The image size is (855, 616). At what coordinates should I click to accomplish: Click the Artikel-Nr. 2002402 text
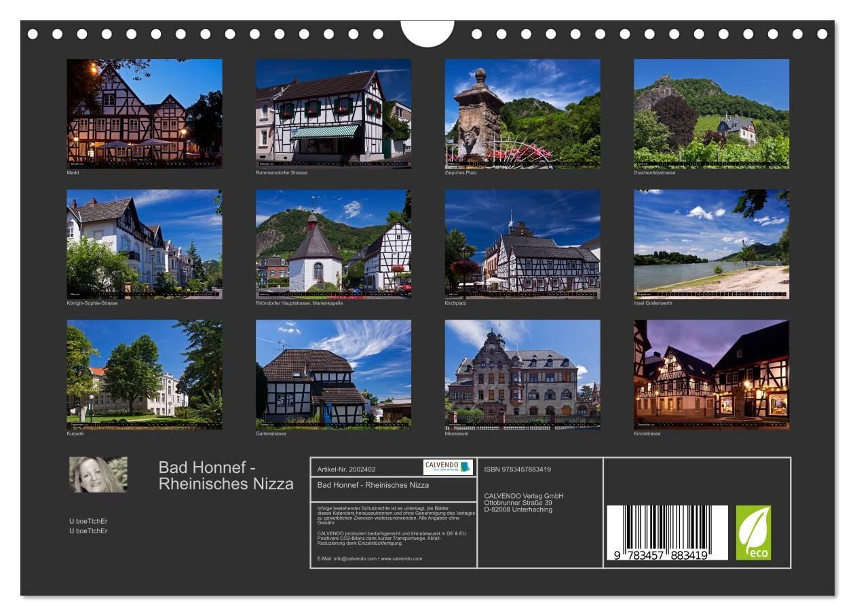point(346,469)
